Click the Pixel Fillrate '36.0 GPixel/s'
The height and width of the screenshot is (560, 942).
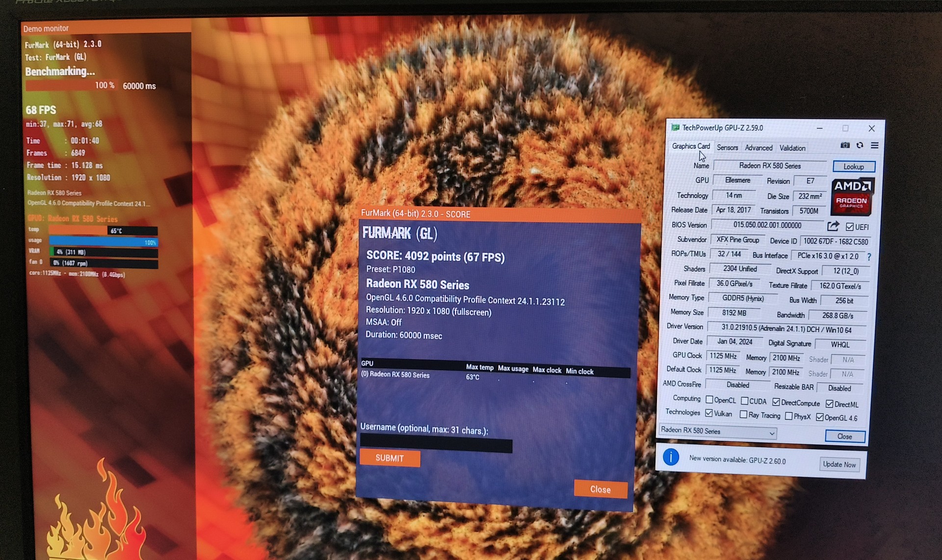click(x=733, y=283)
